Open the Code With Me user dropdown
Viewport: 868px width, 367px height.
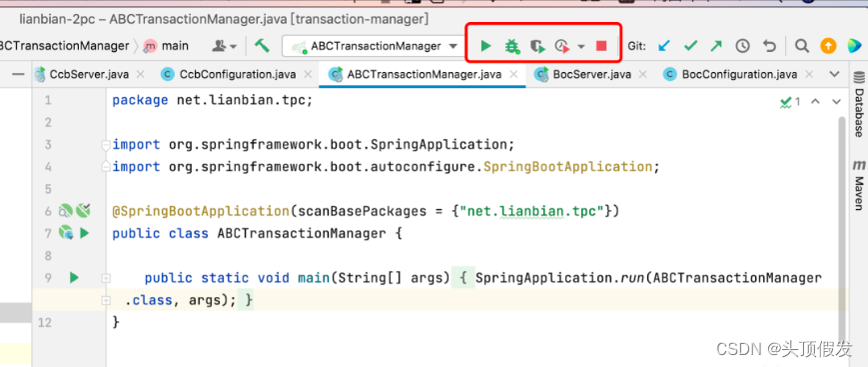(224, 46)
